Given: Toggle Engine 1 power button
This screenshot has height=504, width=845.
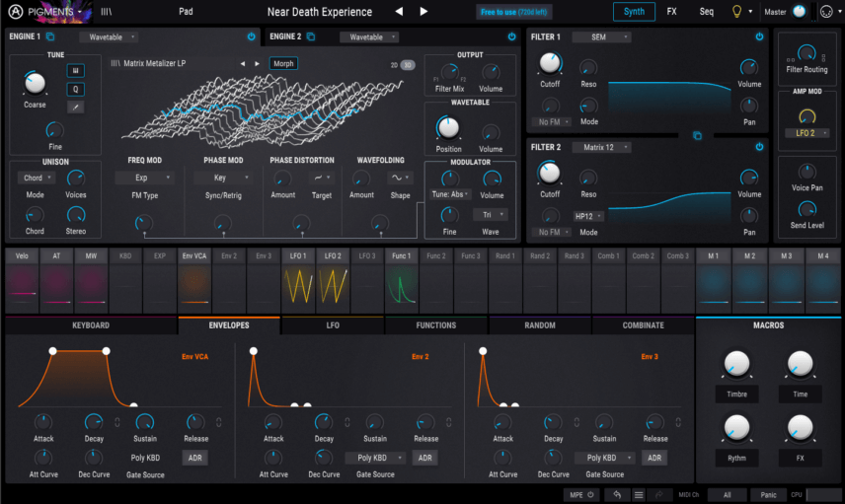Looking at the screenshot, I should tap(251, 36).
